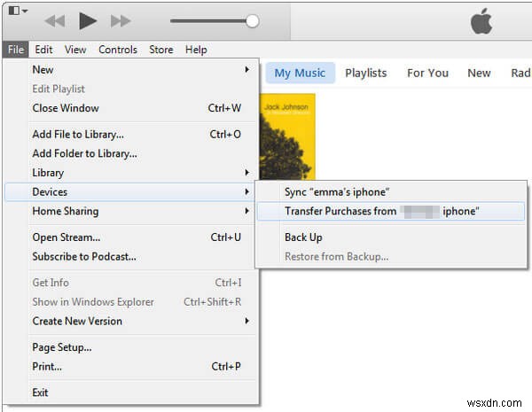Image resolution: width=532 pixels, height=412 pixels.
Task: Choose Back Up in Devices submenu
Action: [391, 237]
